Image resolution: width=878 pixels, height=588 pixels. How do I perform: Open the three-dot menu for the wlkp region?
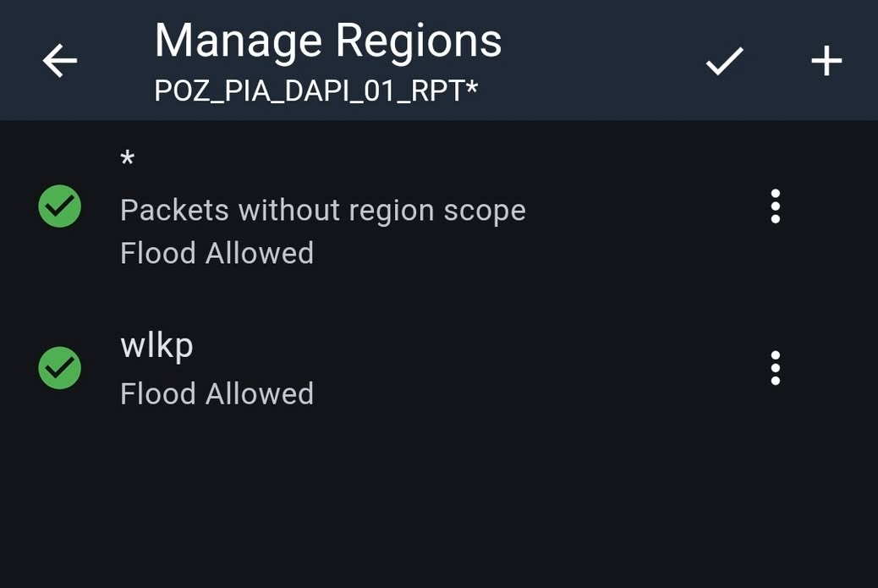click(x=775, y=368)
